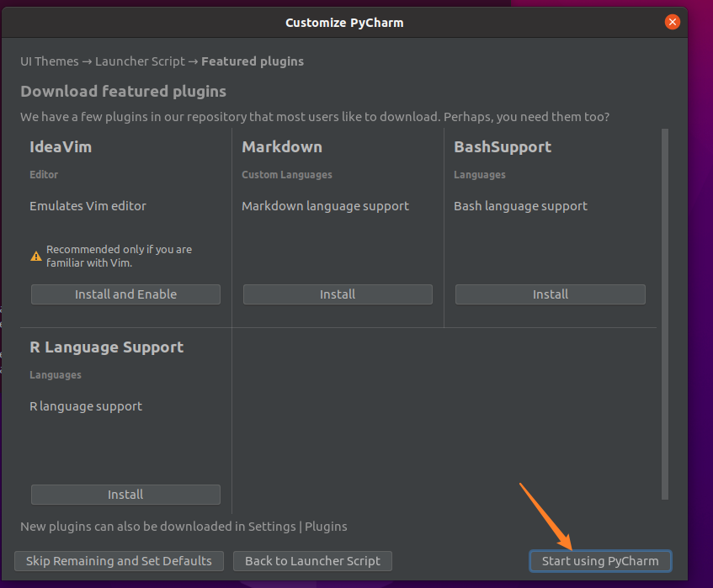The width and height of the screenshot is (713, 588).
Task: Select UI Themes in the breadcrumb
Action: tap(50, 61)
